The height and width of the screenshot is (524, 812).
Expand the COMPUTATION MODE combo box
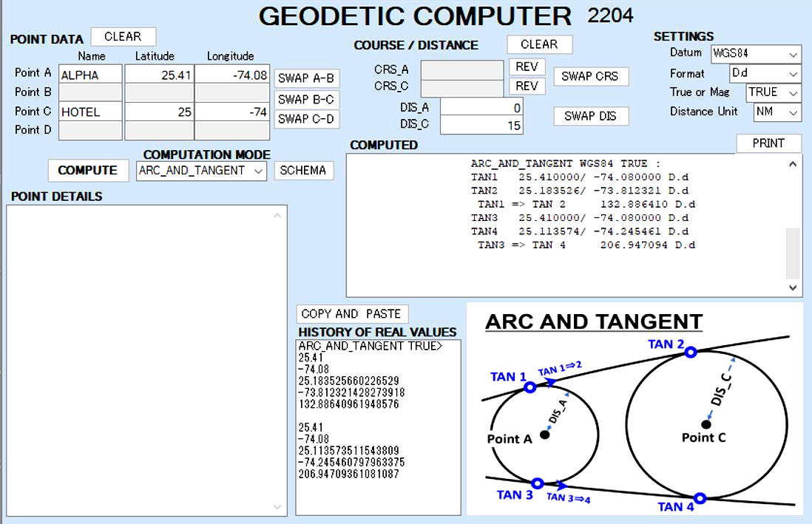pyautogui.click(x=201, y=171)
